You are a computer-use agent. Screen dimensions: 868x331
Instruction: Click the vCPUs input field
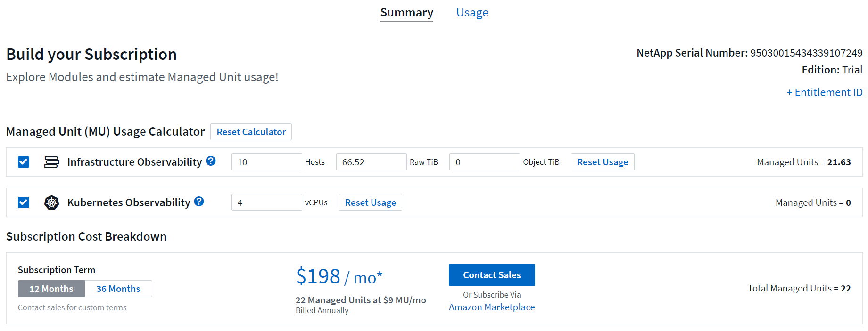pos(266,202)
